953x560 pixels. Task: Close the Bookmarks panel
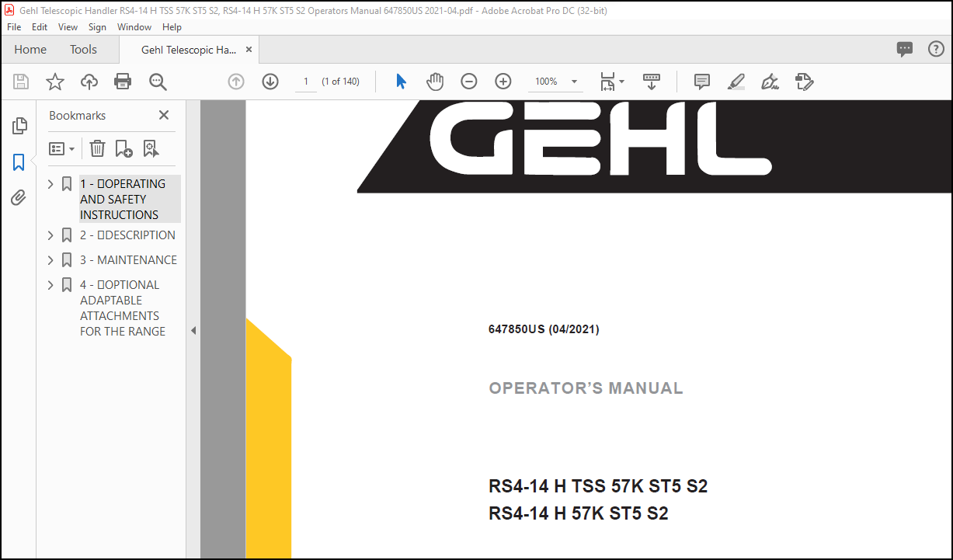point(164,115)
